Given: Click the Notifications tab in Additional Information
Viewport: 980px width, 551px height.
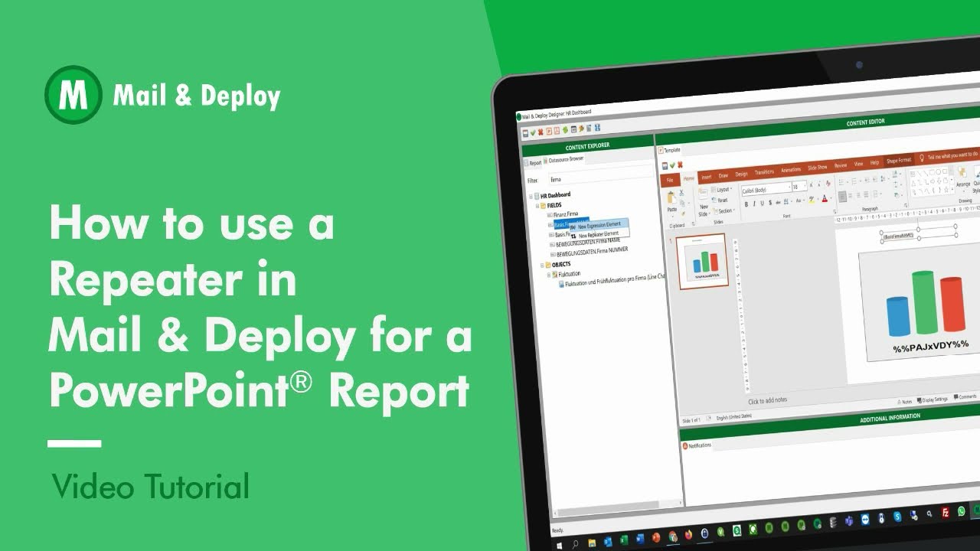Looking at the screenshot, I should click(x=697, y=445).
